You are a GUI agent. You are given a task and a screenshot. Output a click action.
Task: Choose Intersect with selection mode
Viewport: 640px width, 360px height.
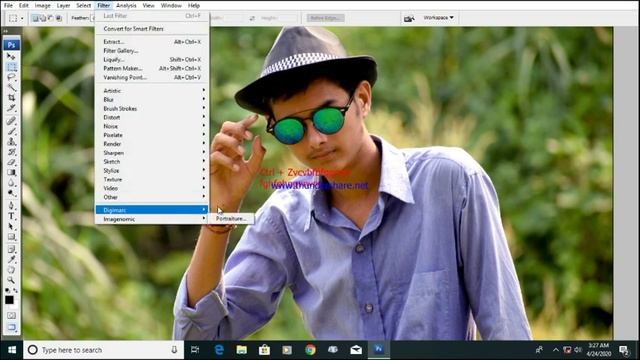[x=59, y=18]
